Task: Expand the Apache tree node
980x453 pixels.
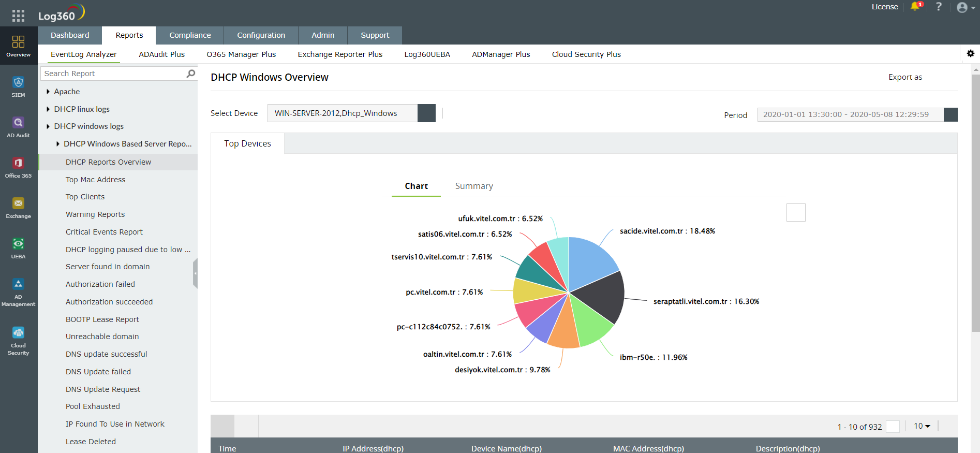Action: (48, 92)
